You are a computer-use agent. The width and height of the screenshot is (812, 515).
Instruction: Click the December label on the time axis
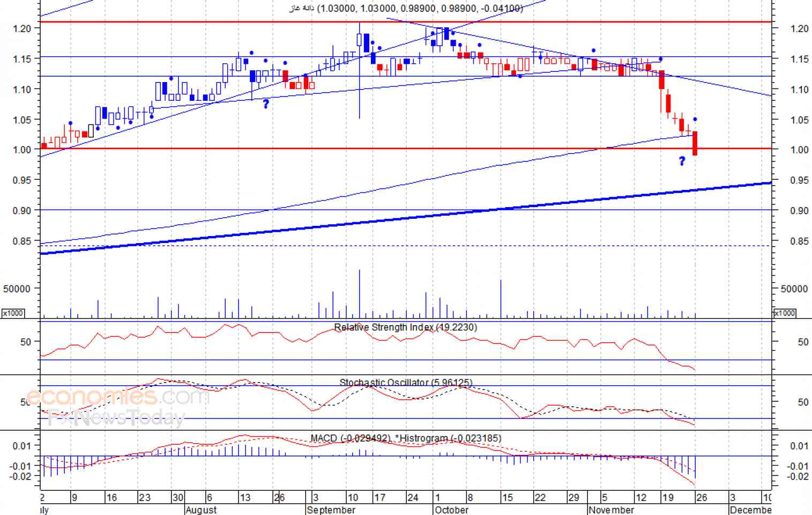tap(750, 510)
